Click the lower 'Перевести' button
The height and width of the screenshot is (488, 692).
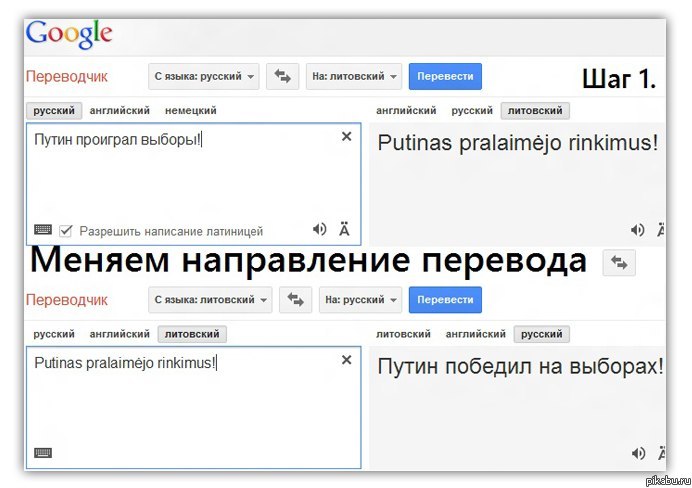445,300
